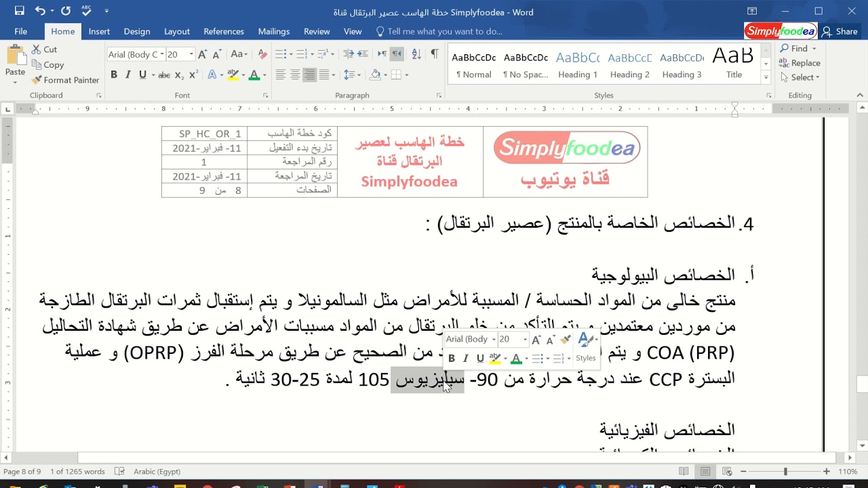The height and width of the screenshot is (488, 868).
Task: Toggle Subscript formatting
Action: [x=179, y=75]
